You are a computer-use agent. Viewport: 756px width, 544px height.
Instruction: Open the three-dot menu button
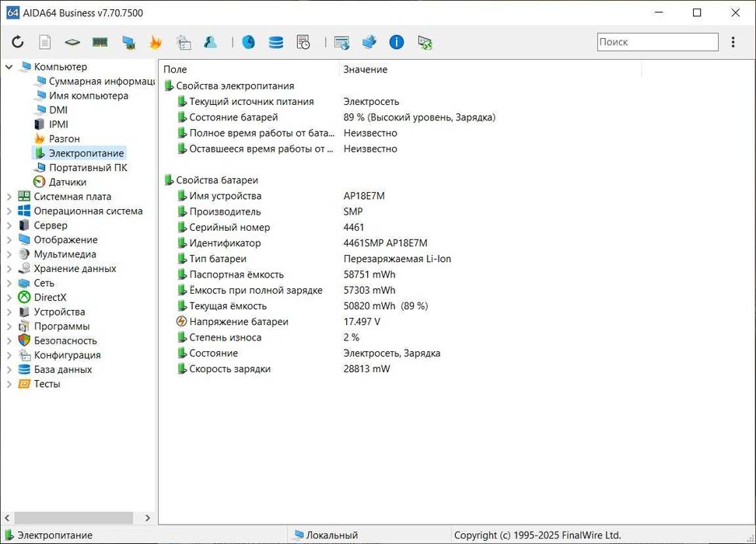[733, 43]
